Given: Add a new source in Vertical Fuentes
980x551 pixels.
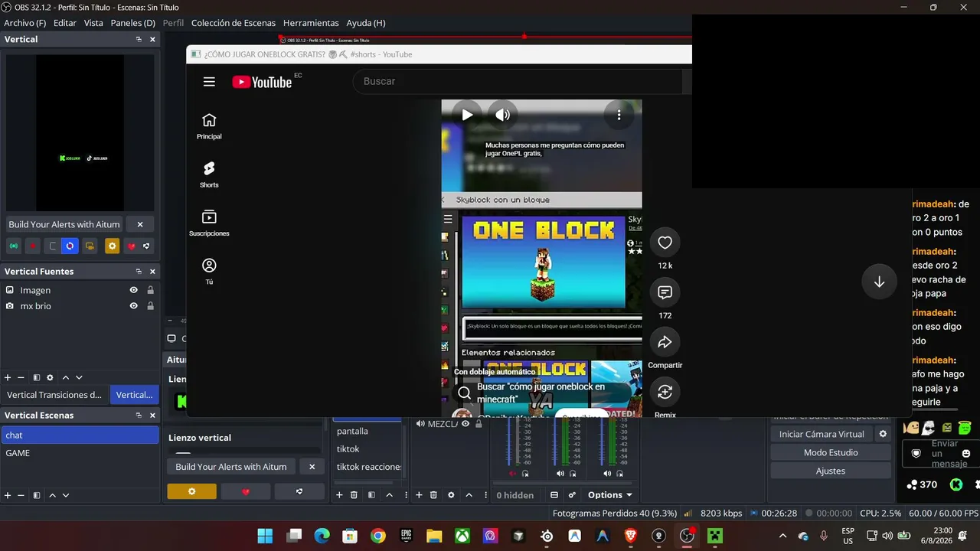Looking at the screenshot, I should point(8,377).
